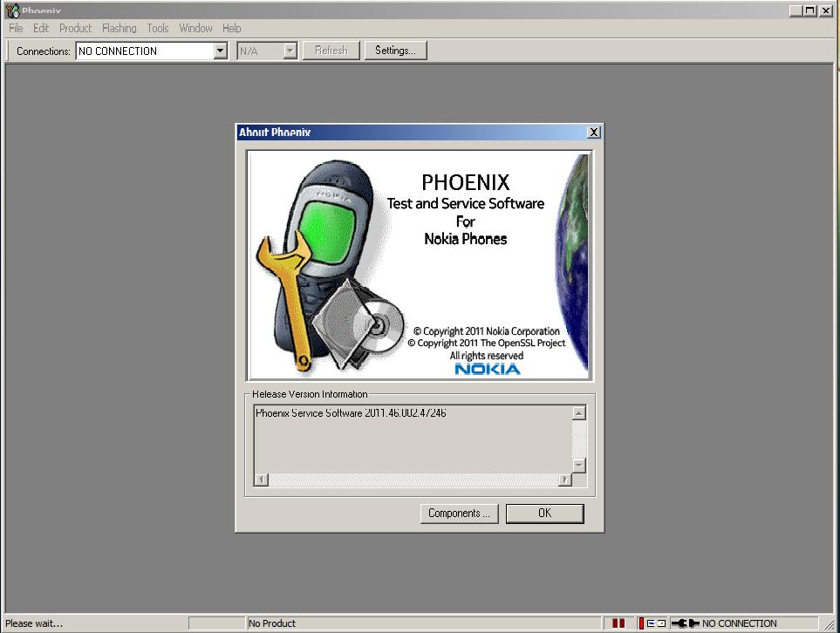Open the Flashing menu
The height and width of the screenshot is (633, 840).
[120, 29]
